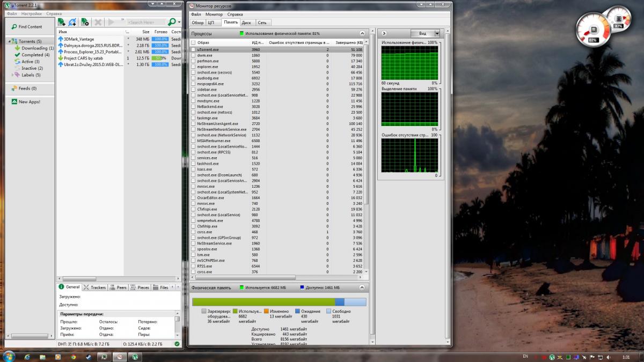Viewport: 644px width, 362px height.
Task: Click the physical memory usage bar
Action: [279, 302]
